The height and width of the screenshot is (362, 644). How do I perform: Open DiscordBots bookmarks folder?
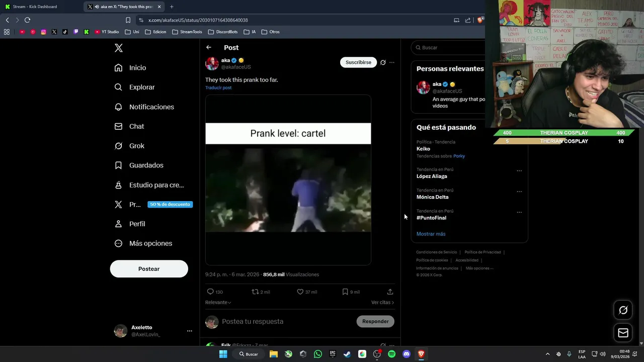point(223,32)
